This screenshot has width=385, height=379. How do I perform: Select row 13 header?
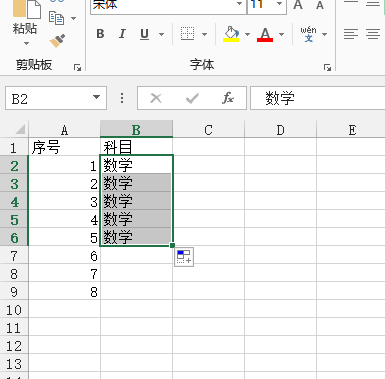coord(14,364)
